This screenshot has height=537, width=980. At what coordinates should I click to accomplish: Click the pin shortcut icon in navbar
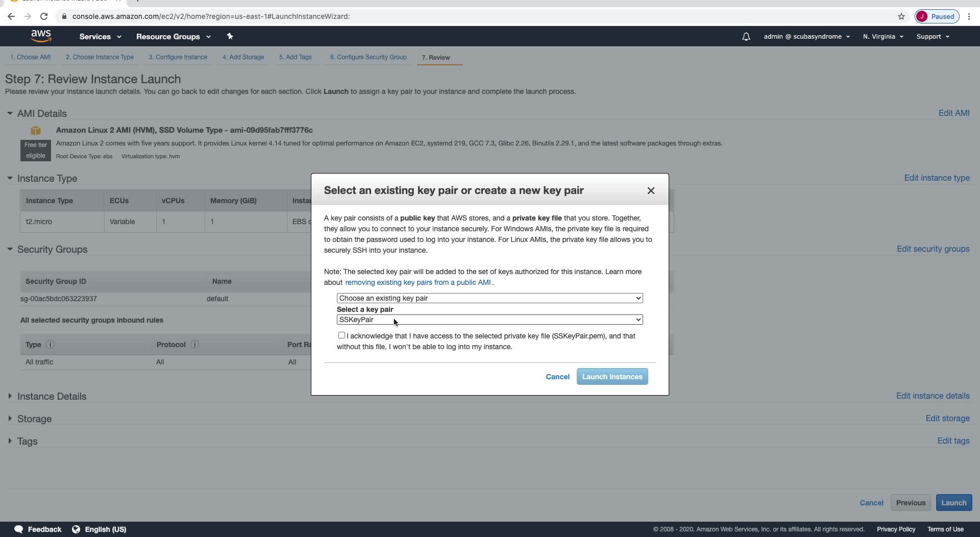pos(230,36)
